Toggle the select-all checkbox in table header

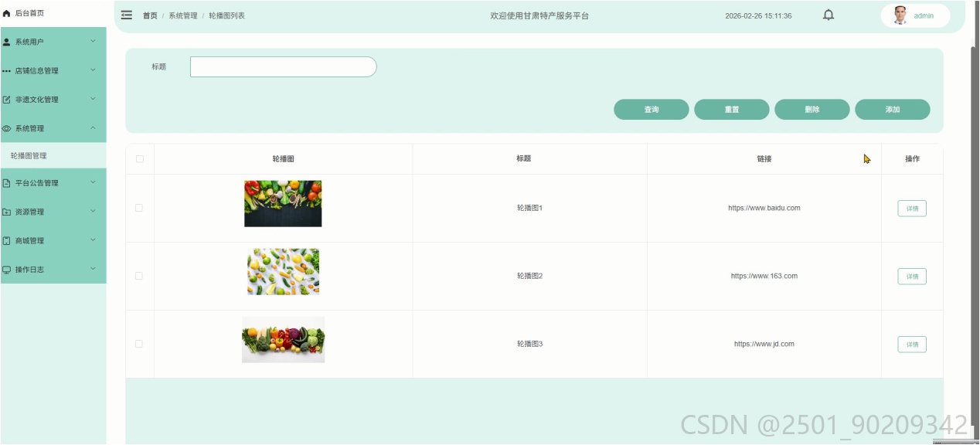click(x=139, y=159)
